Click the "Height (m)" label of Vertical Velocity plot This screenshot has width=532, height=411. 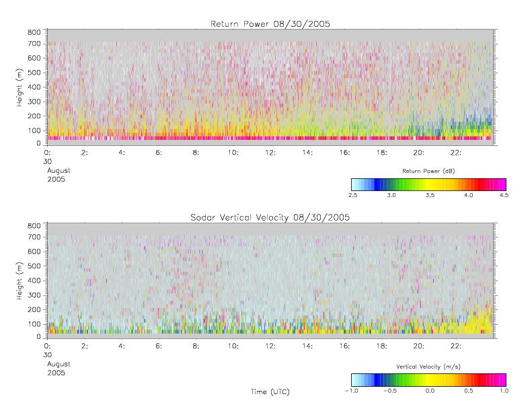pyautogui.click(x=20, y=281)
